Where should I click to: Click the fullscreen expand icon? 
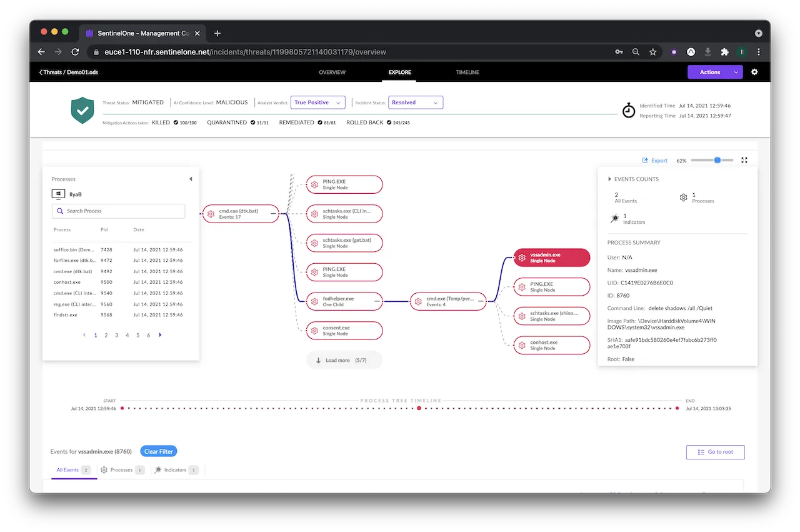744,160
